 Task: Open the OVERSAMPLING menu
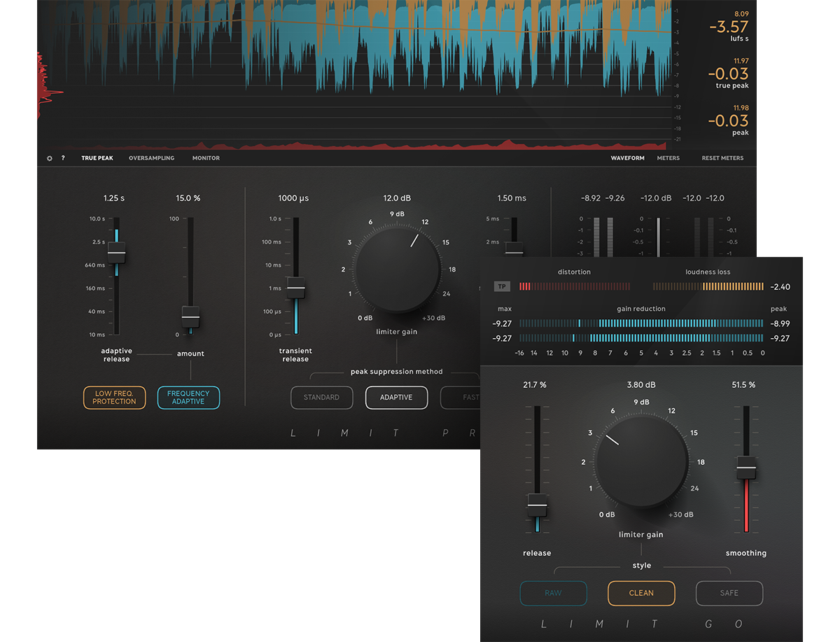(152, 158)
